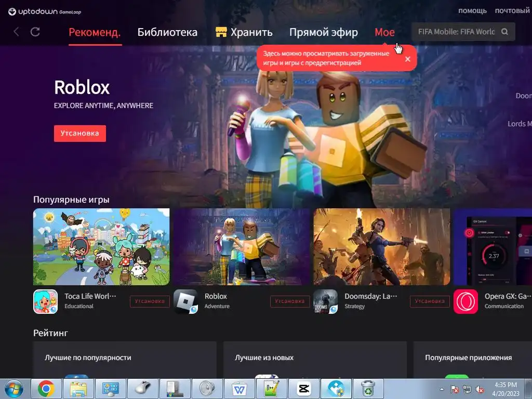Viewport: 532px width, 399px height.
Task: Click the почтовый link
Action: [512, 11]
